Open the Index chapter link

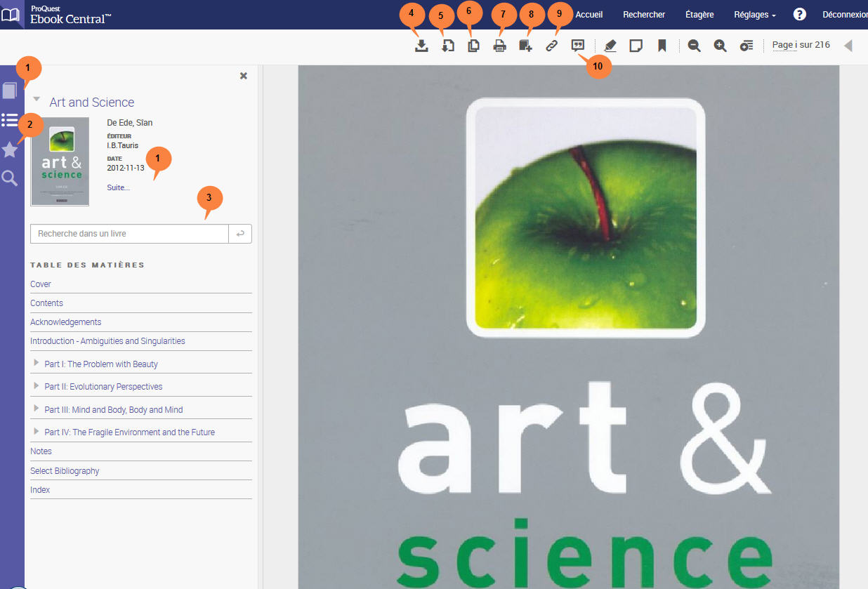[x=40, y=490]
